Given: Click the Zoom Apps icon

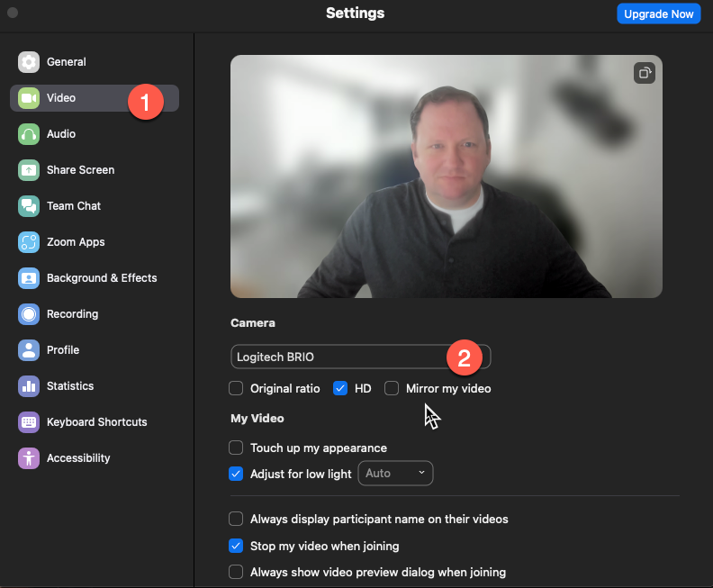Looking at the screenshot, I should pos(29,242).
